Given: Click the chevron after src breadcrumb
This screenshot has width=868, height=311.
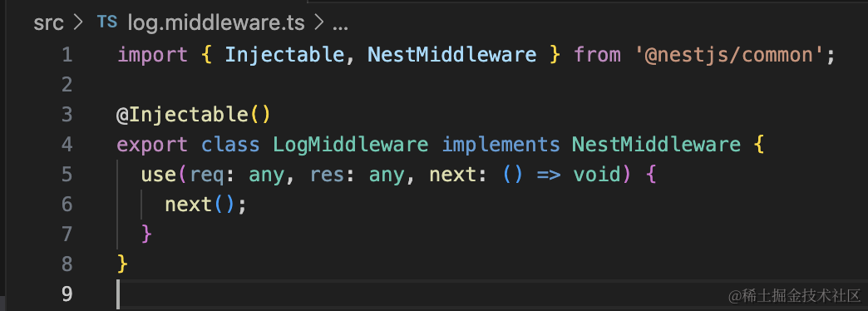Looking at the screenshot, I should click(x=78, y=23).
